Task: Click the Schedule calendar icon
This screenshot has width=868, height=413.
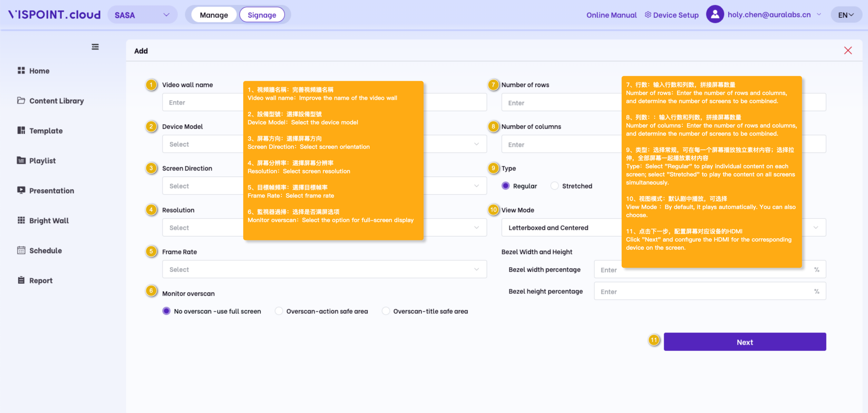Action: tap(21, 250)
